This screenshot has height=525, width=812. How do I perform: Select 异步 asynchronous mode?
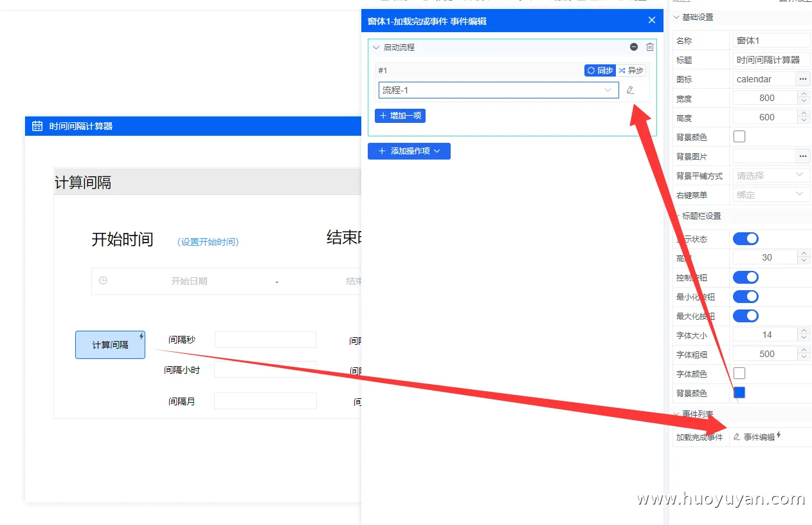[631, 70]
